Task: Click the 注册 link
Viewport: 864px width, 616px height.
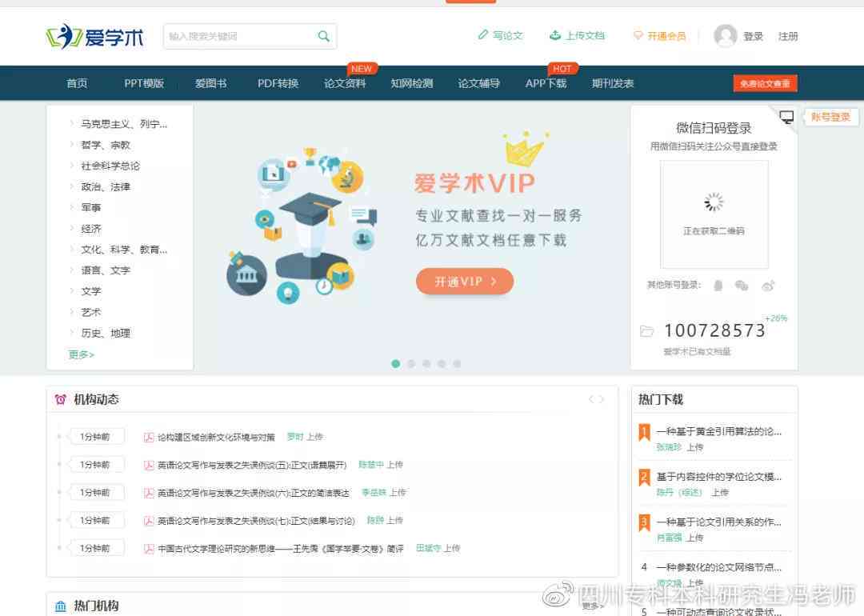Action: [788, 36]
